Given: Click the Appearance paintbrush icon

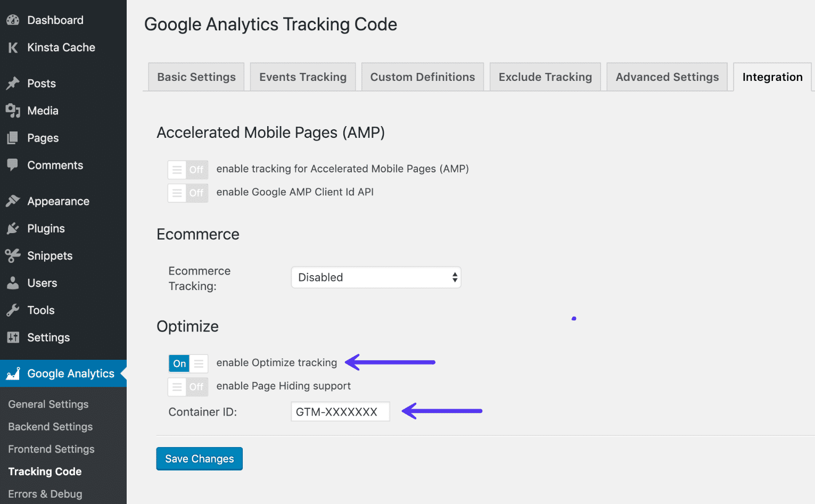Looking at the screenshot, I should [13, 201].
